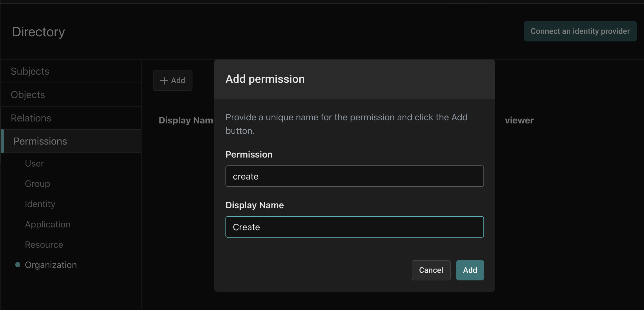The image size is (644, 310).
Task: Choose Group under Permissions
Action: [x=37, y=184]
